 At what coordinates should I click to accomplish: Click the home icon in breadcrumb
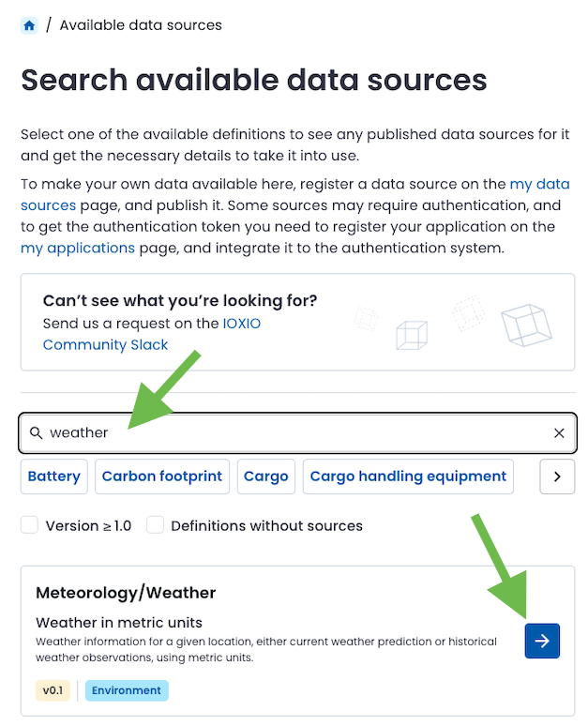pyautogui.click(x=29, y=25)
